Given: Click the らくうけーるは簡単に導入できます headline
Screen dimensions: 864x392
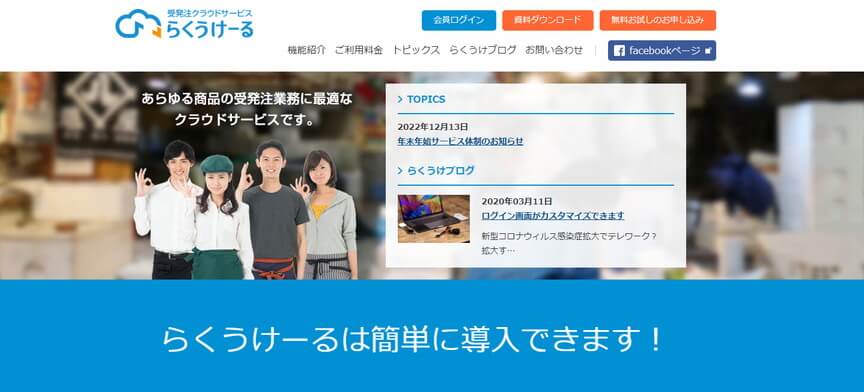Looking at the screenshot, I should pos(411,340).
